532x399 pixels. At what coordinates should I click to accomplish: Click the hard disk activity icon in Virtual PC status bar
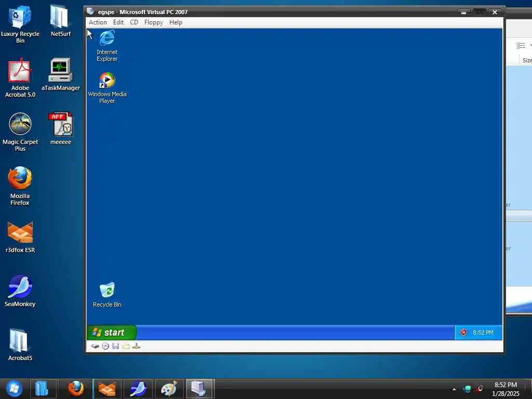(95, 346)
